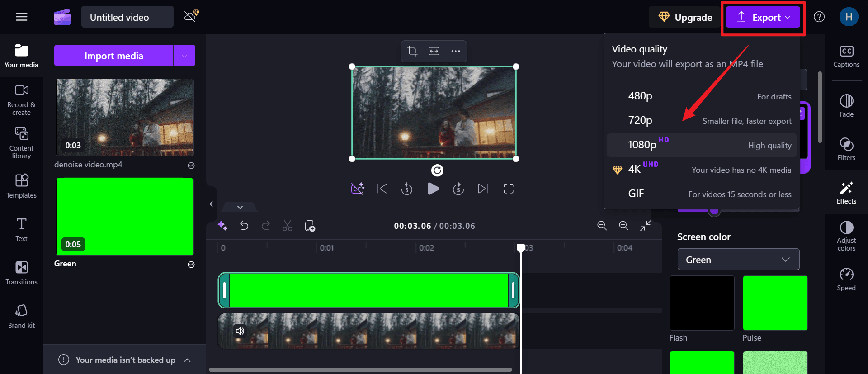868x374 pixels.
Task: Open the Captions panel
Action: pyautogui.click(x=846, y=57)
